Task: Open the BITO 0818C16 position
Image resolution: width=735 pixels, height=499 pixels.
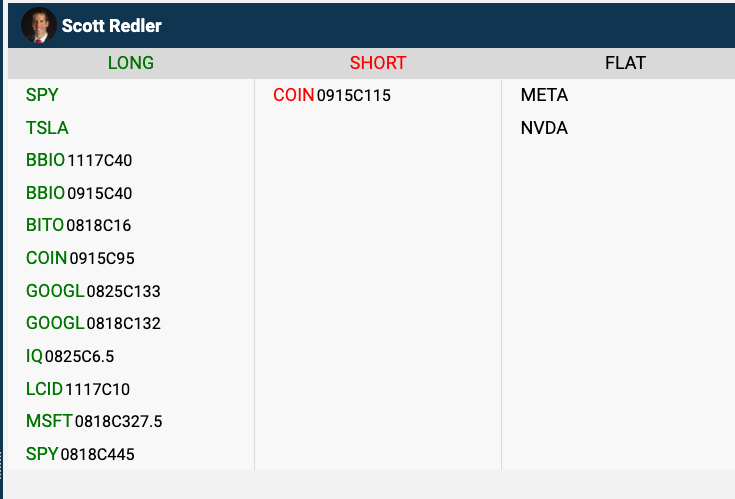Action: [x=78, y=225]
